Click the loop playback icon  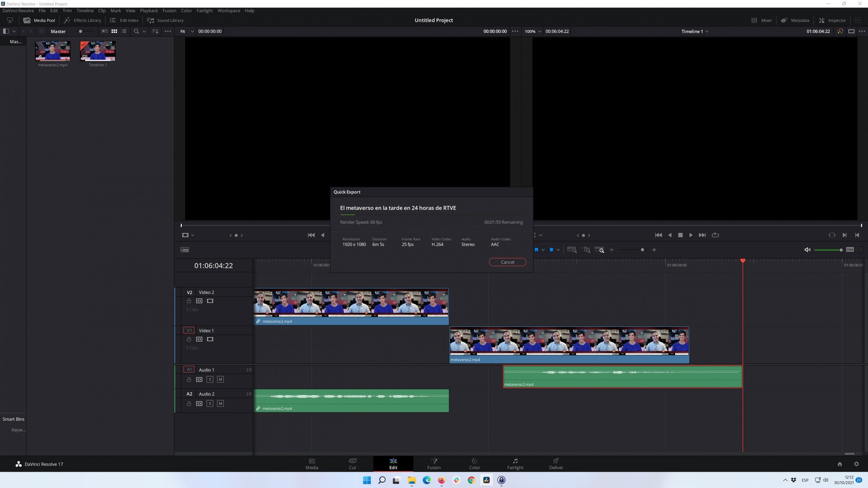click(x=715, y=235)
